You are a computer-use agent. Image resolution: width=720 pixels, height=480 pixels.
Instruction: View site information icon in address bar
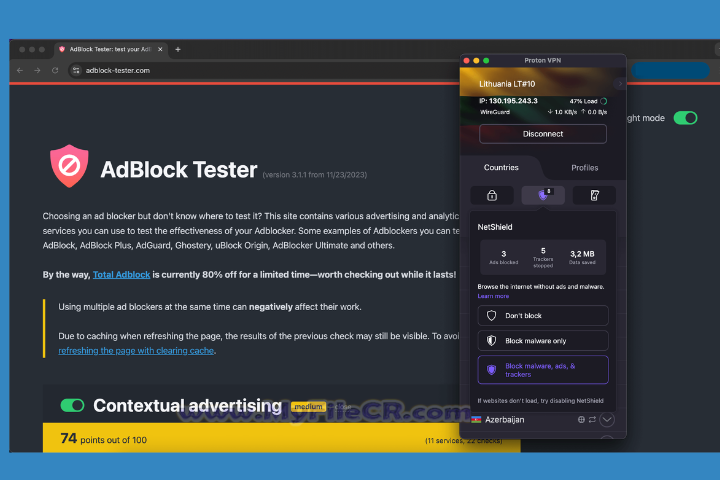(x=76, y=70)
